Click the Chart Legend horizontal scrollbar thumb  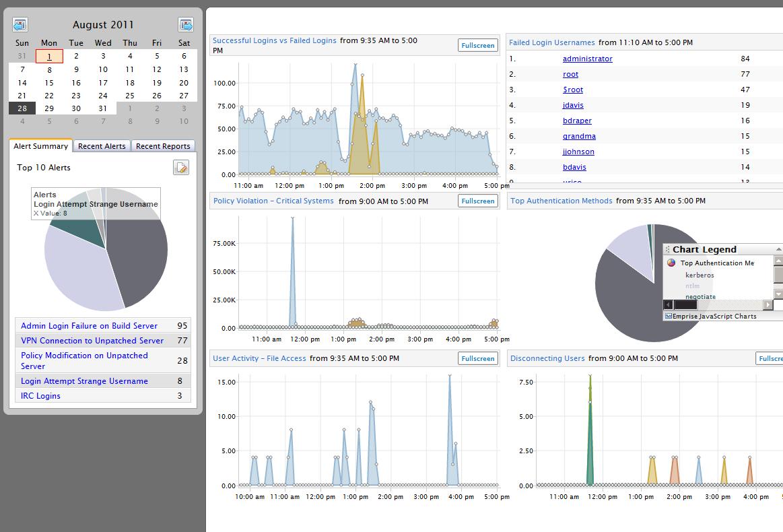685,304
